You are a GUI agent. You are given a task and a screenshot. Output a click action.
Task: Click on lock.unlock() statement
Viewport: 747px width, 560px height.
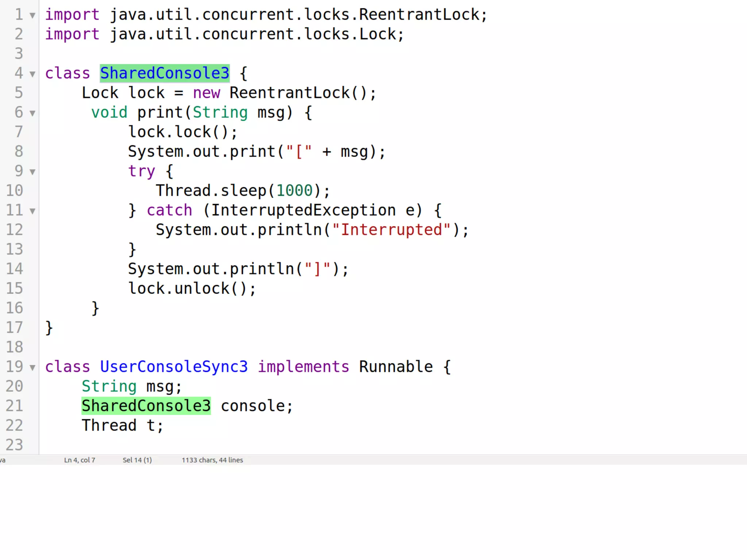(192, 288)
